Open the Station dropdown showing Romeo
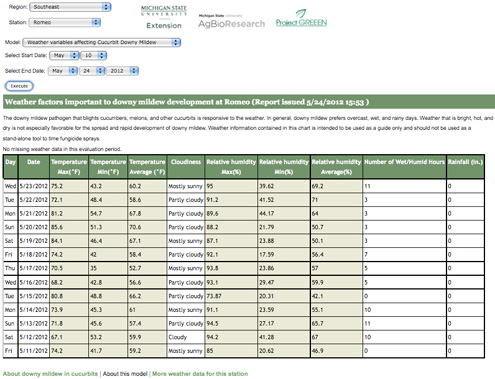Screen dimensions: 495x379 click(65, 22)
